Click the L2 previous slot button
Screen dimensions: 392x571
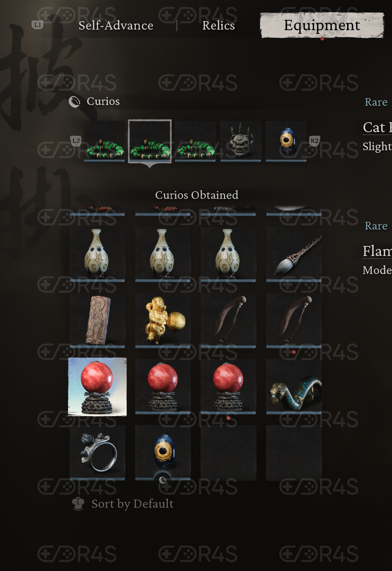tap(76, 141)
